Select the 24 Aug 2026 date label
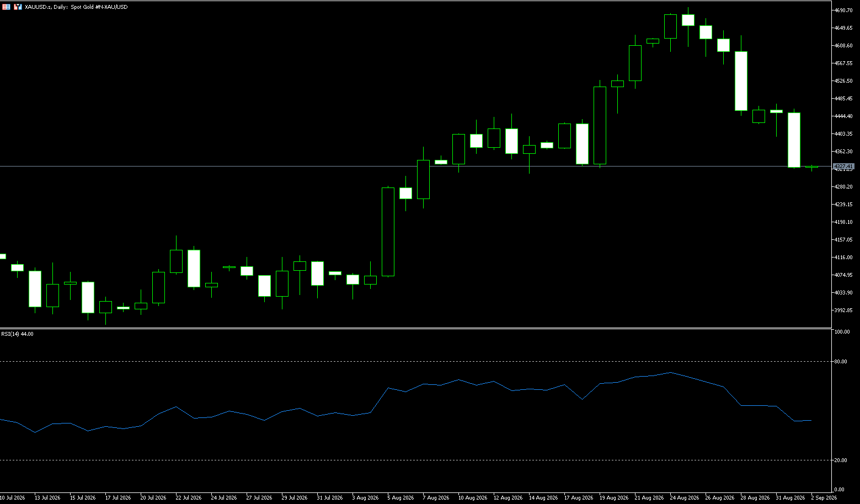 [x=685, y=497]
